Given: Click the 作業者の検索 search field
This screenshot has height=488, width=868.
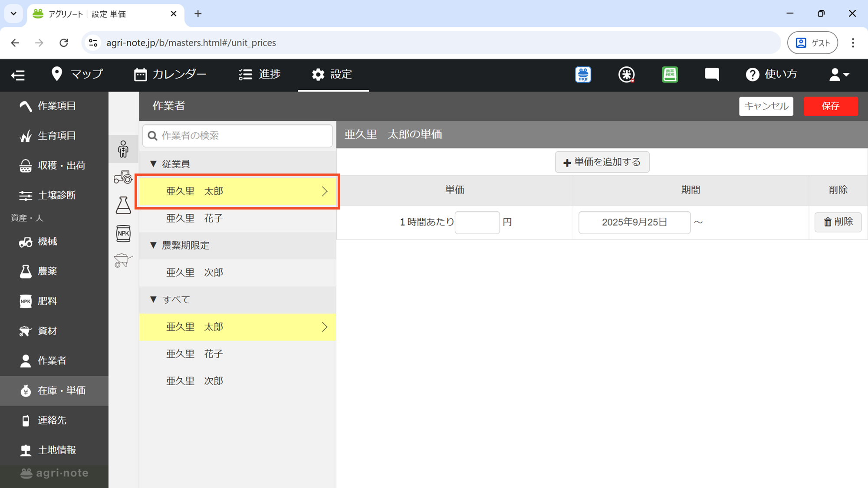Looking at the screenshot, I should tap(237, 136).
